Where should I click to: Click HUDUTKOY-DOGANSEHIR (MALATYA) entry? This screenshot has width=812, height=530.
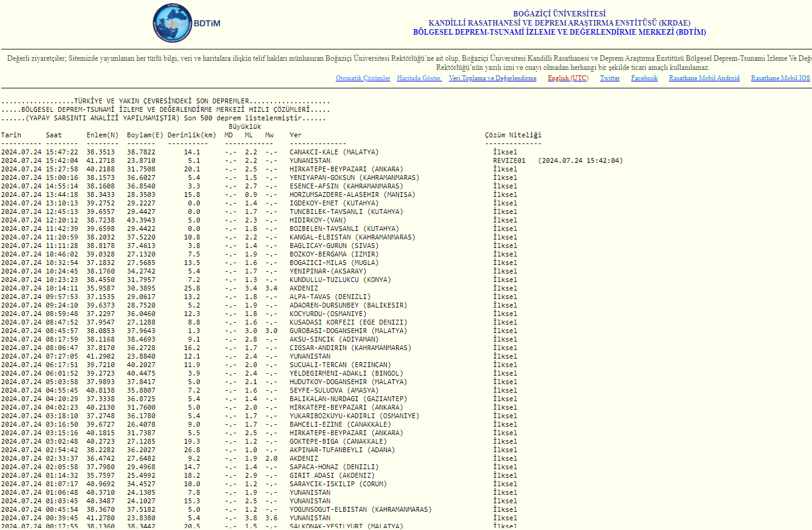coord(349,382)
